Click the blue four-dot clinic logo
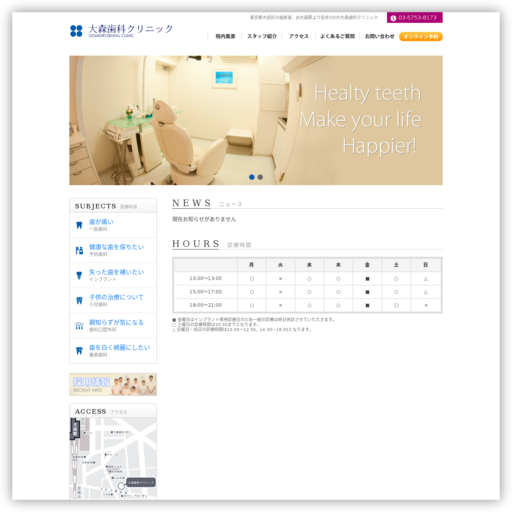 click(x=76, y=31)
